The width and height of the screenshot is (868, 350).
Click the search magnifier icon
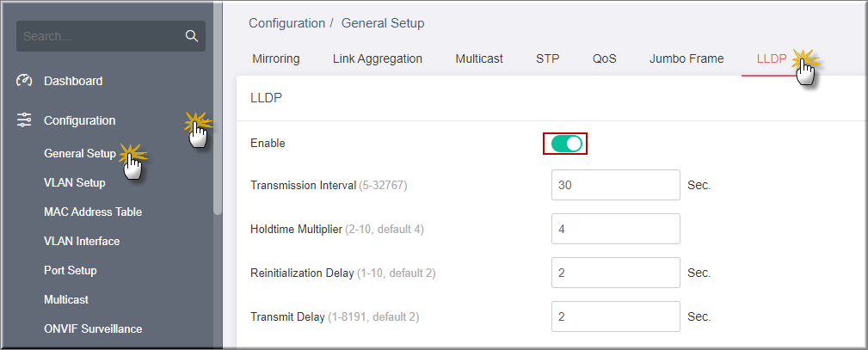click(x=192, y=36)
